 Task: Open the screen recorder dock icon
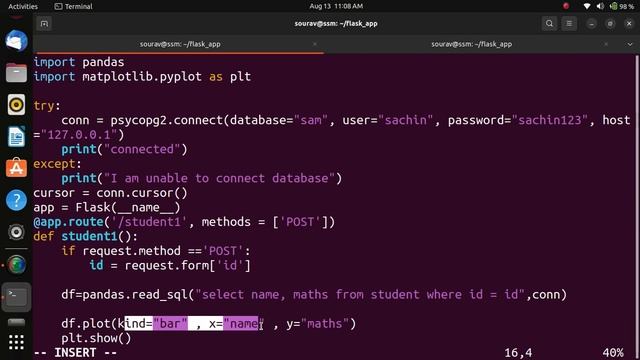16,232
